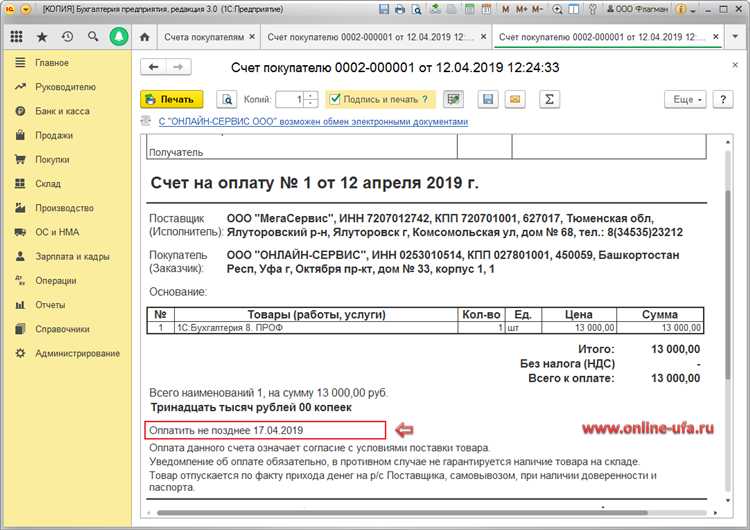Screen dimensions: 750x530
Task: Open the title bar tools wrench icon
Action: [593, 9]
